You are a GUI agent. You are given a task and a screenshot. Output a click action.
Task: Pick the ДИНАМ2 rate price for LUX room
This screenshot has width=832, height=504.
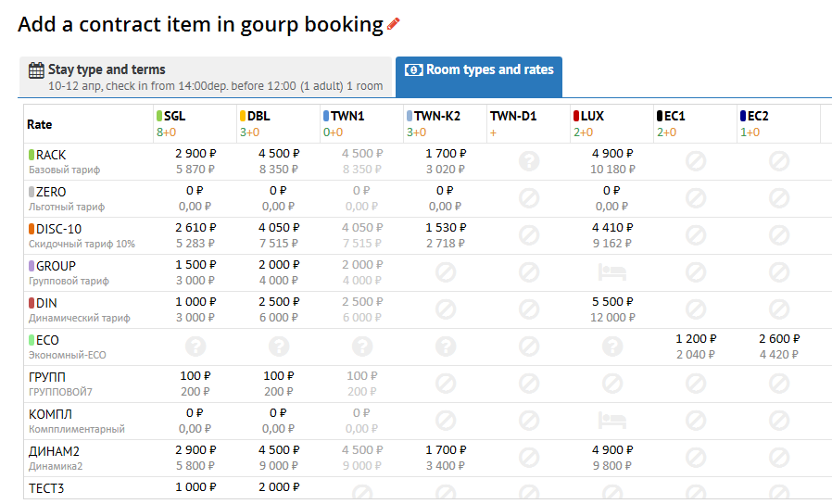click(x=611, y=449)
